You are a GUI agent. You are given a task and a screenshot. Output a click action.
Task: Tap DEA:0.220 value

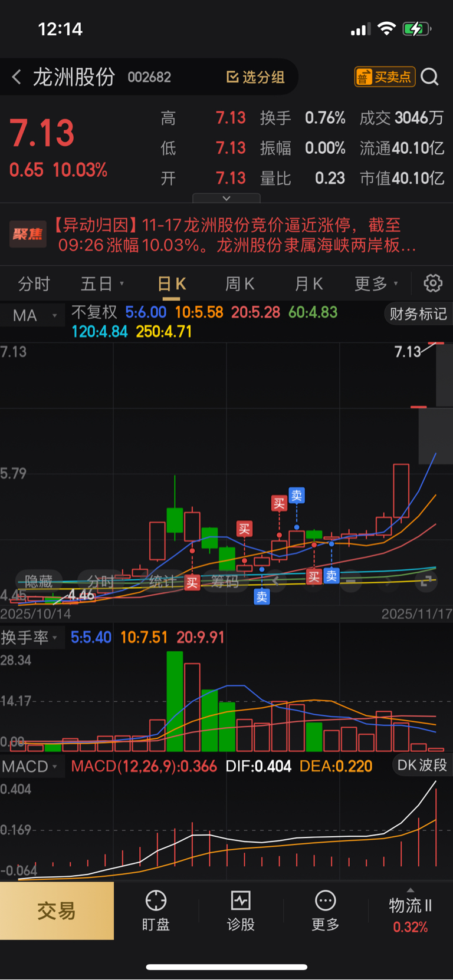[336, 767]
